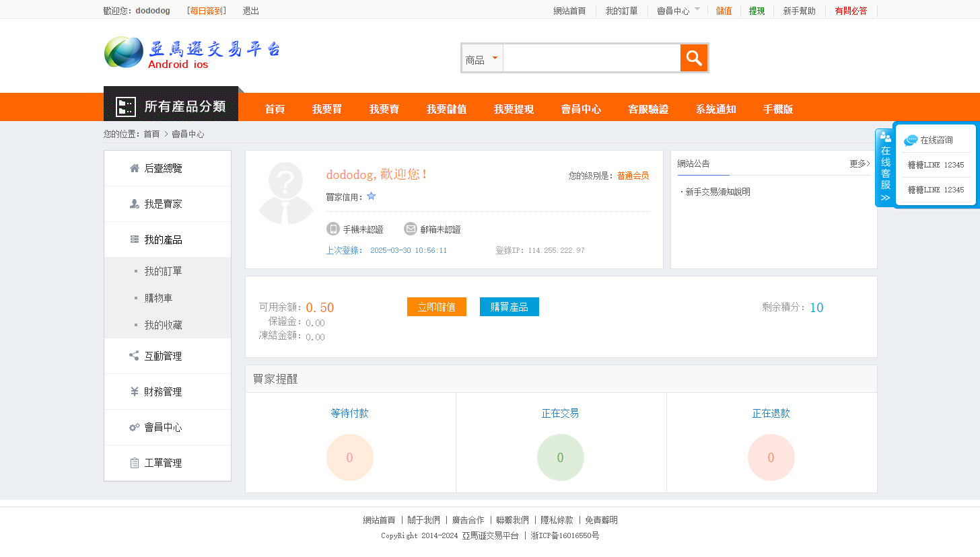Click the orange 等待付款 count circle
This screenshot has height=557, width=980.
349,457
